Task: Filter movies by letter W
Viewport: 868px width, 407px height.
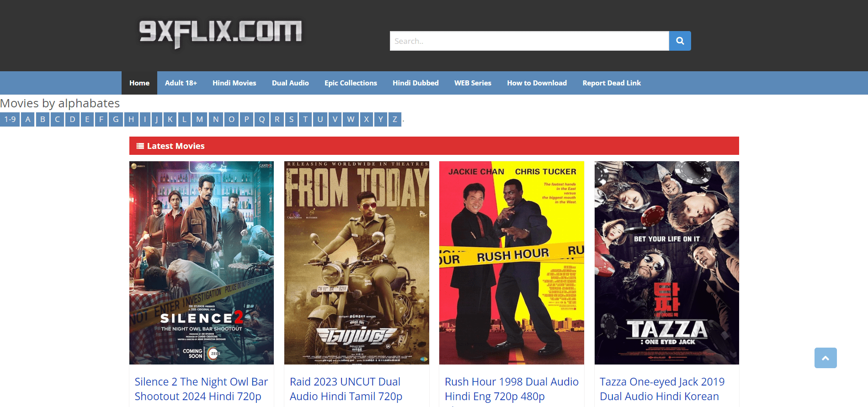Action: point(351,119)
